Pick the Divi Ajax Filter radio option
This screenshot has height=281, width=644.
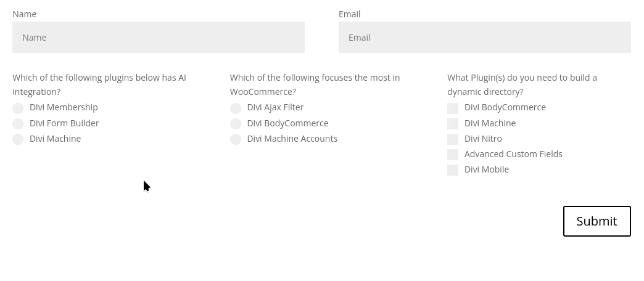236,108
